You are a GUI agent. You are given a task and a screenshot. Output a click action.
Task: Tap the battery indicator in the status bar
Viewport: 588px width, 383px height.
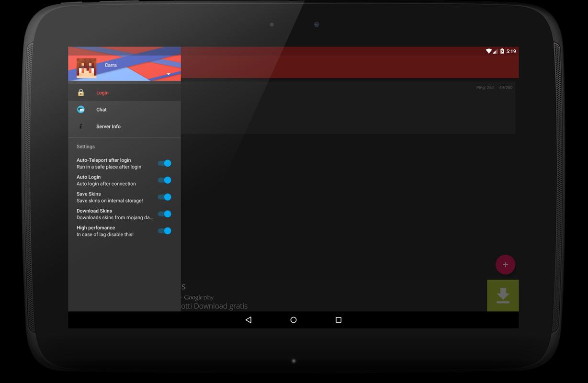(502, 50)
